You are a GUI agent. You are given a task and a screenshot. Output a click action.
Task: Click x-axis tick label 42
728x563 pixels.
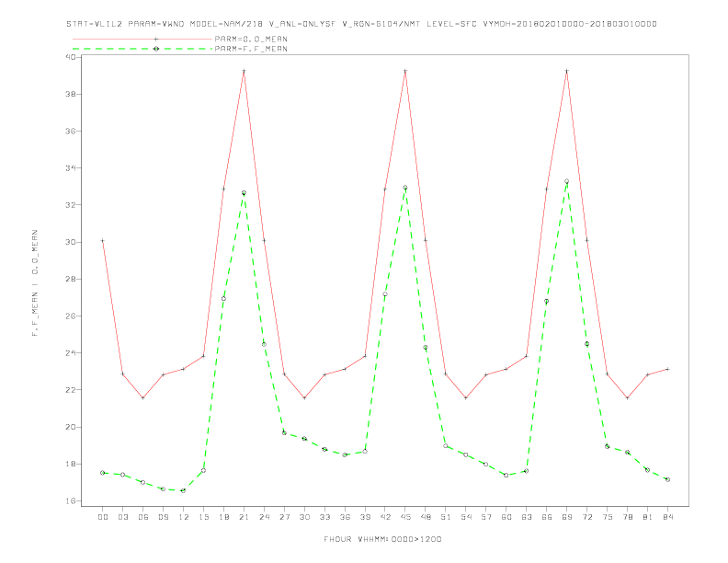click(x=385, y=517)
